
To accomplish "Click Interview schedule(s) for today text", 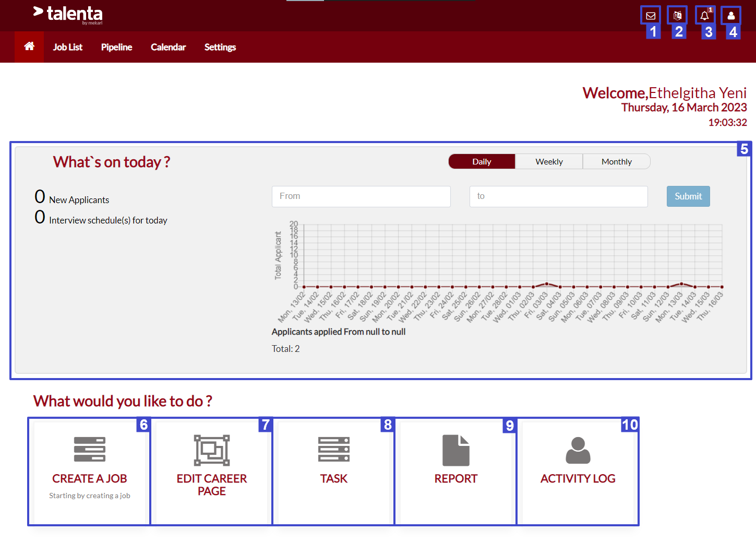I will (108, 220).
